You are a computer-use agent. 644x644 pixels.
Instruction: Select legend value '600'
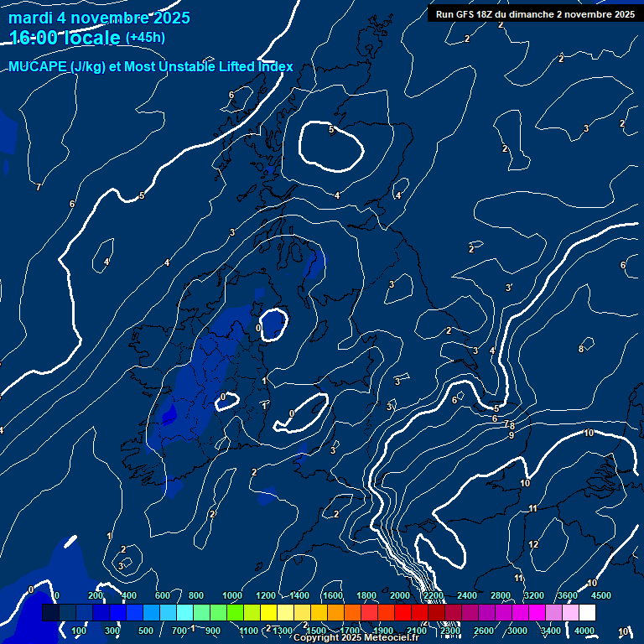(162, 595)
